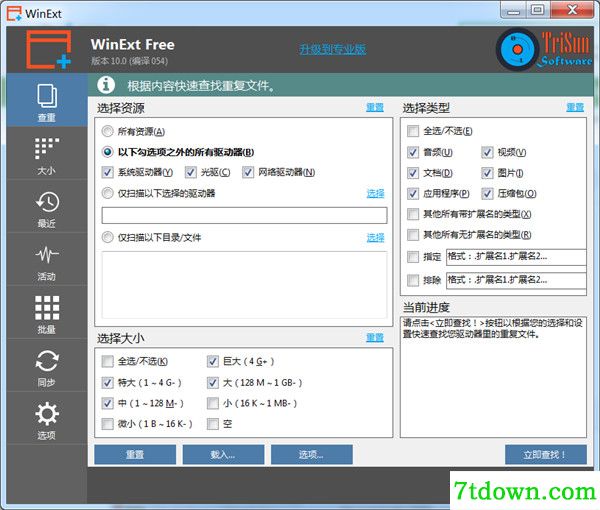Viewport: 600px width, 510px height.
Task: Select 所有资源(A) radio button
Action: pos(108,132)
